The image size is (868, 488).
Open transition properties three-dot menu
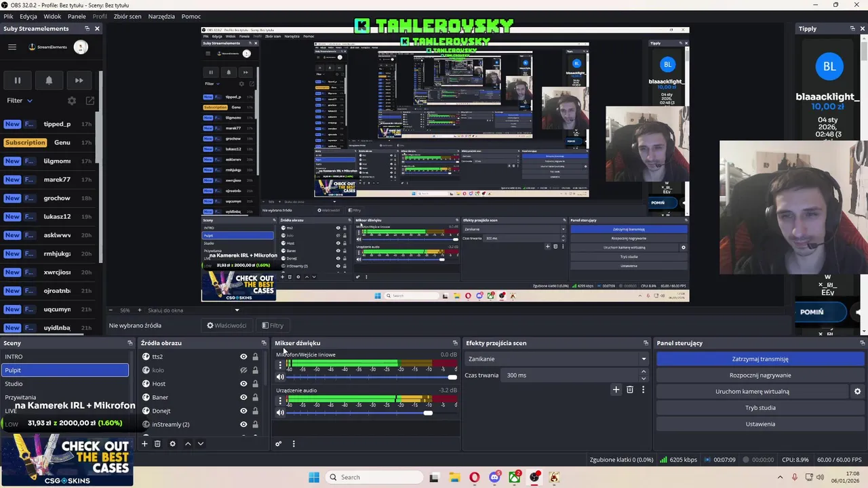(643, 390)
